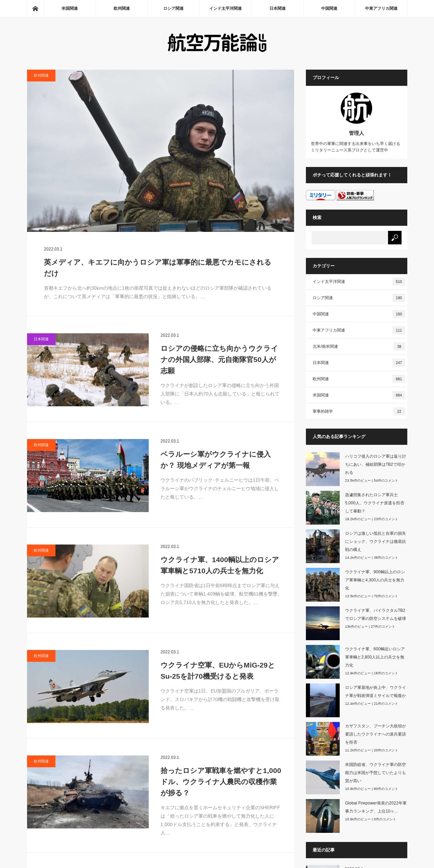
Task: Select 北米/南米関連 category
Action: pyautogui.click(x=356, y=346)
